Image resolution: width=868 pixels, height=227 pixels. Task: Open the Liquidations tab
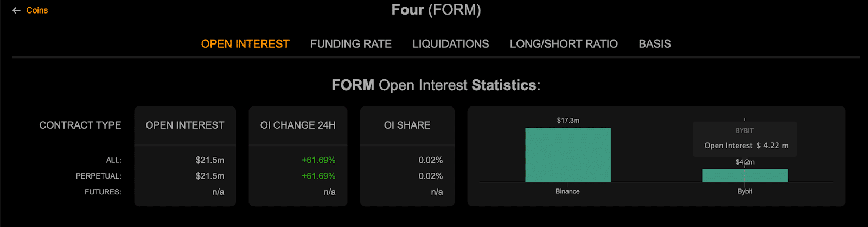[450, 44]
